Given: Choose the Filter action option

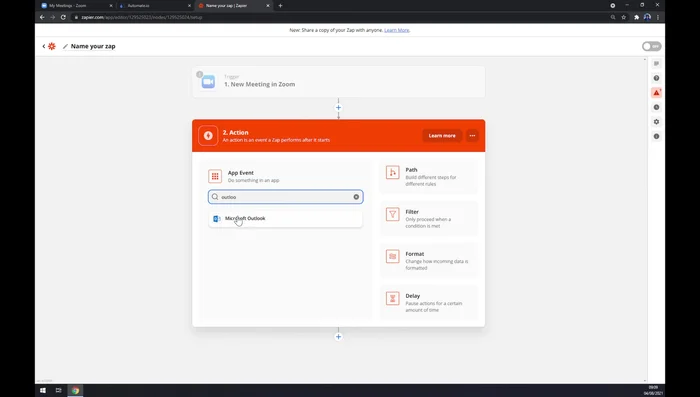Looking at the screenshot, I should tap(428, 218).
